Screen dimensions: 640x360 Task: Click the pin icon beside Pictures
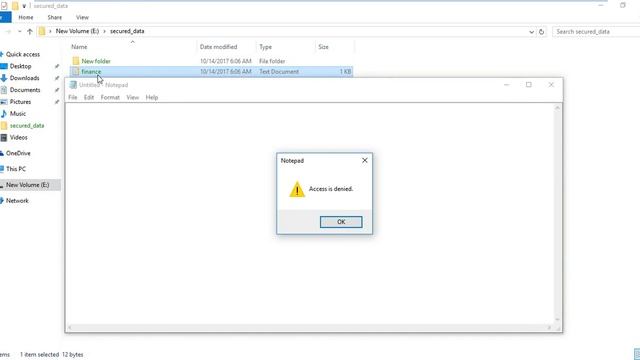(x=57, y=102)
